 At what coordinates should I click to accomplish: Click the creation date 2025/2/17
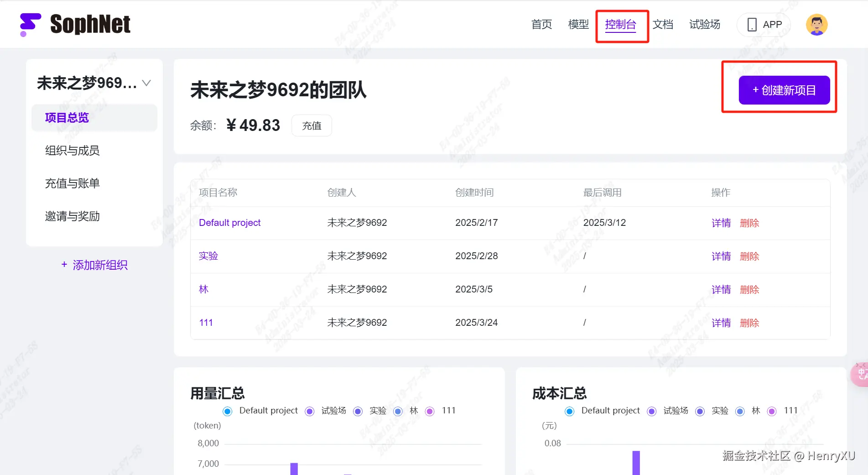[x=477, y=223]
